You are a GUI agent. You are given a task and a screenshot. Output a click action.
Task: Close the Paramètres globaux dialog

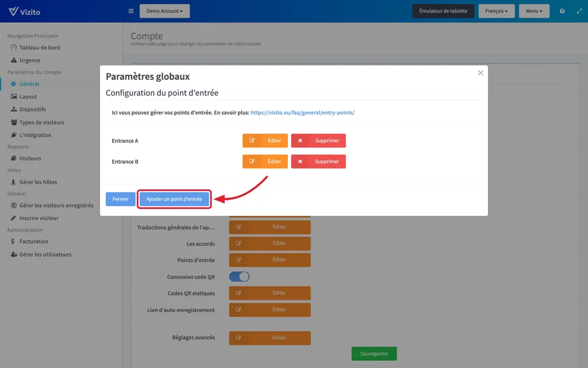pos(480,73)
